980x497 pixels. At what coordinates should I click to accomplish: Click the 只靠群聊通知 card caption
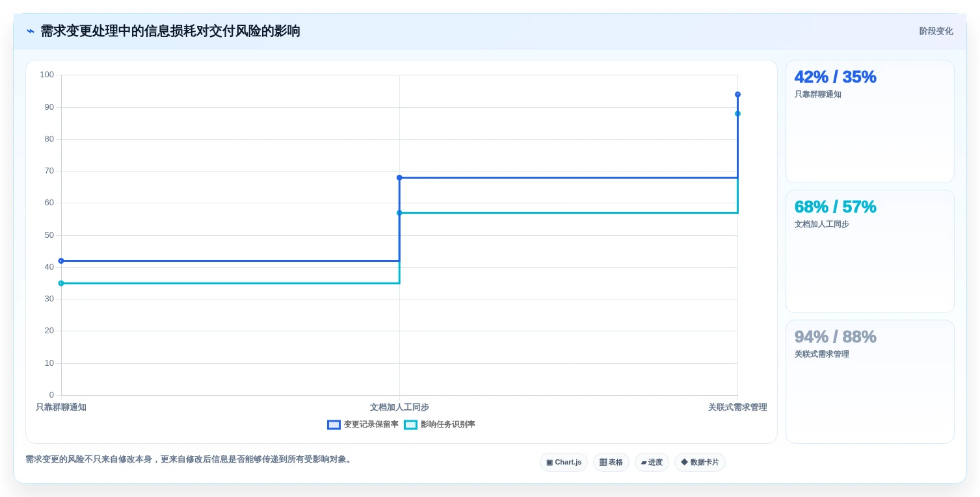[x=818, y=94]
